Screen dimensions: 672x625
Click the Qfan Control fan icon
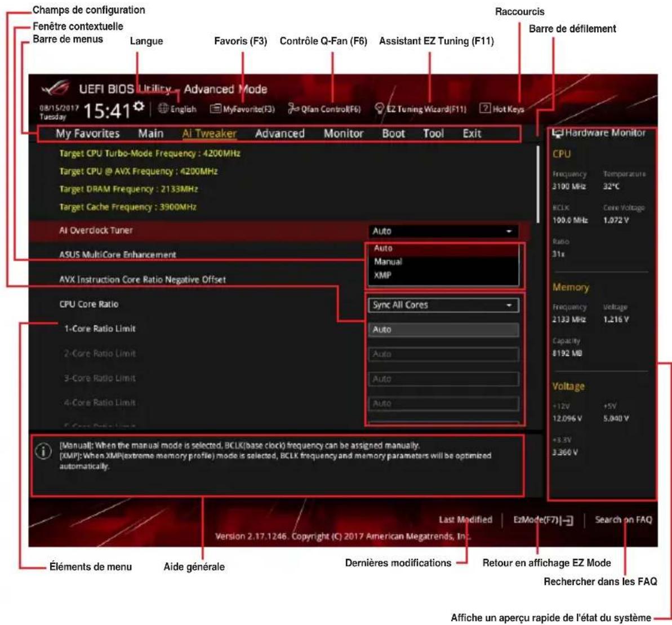click(x=293, y=108)
